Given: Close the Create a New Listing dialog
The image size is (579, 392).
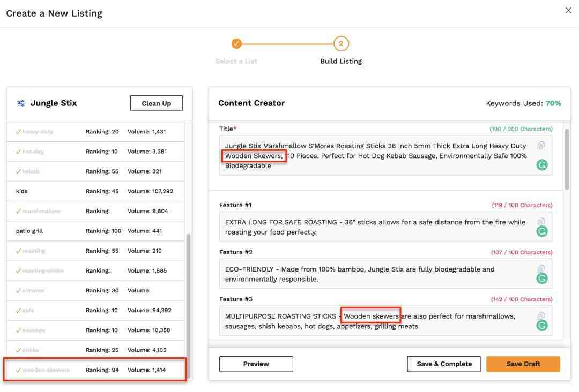Looking at the screenshot, I should [x=568, y=10].
